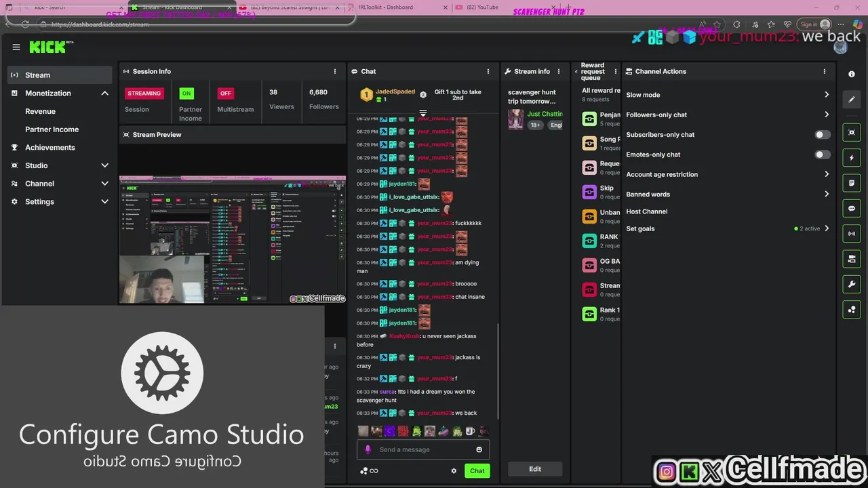
Task: Click browser Sign in button
Action: click(x=813, y=24)
